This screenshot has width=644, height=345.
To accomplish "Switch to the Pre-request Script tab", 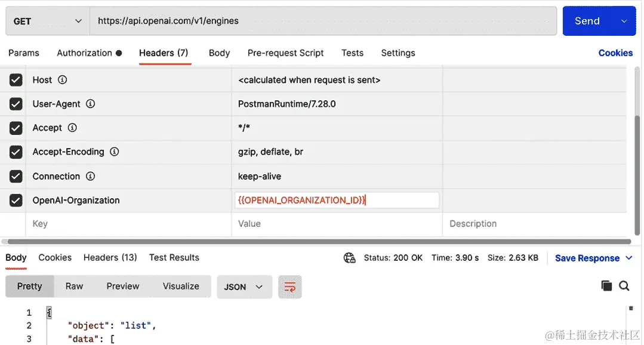I will coord(285,53).
